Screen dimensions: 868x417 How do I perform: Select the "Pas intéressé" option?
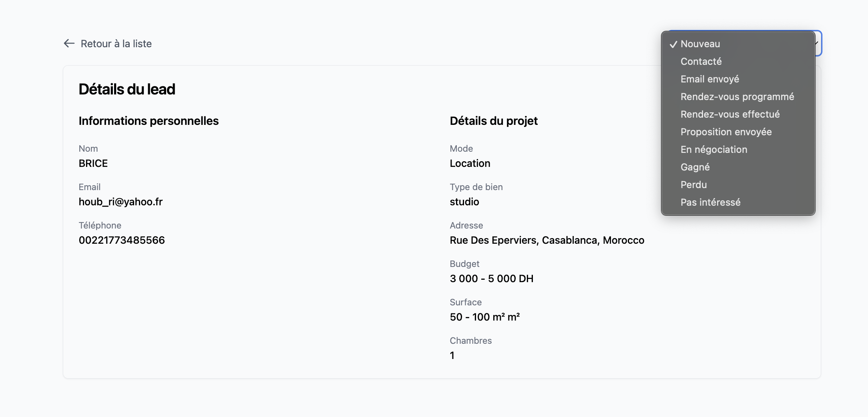click(x=710, y=202)
